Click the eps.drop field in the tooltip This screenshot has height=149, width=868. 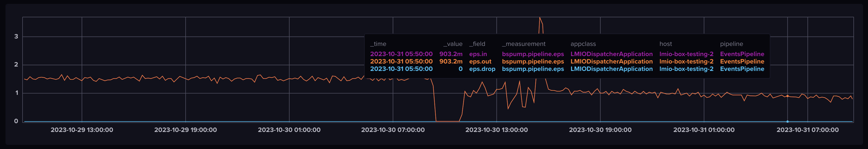coord(482,69)
